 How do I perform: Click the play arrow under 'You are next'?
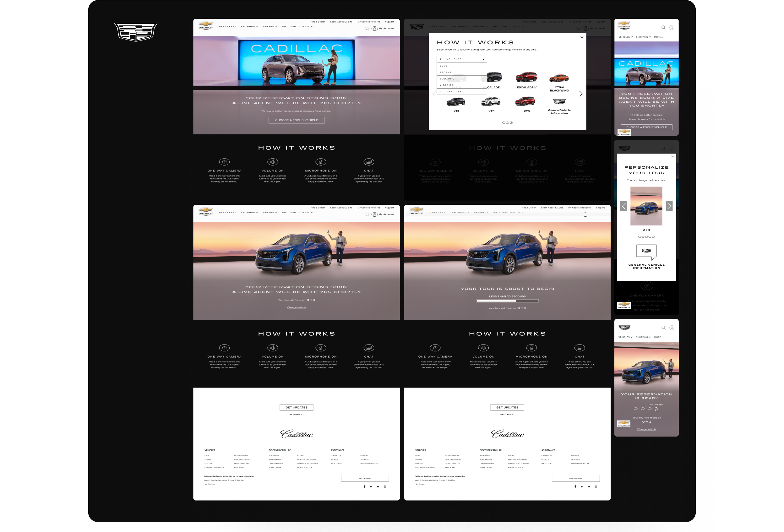tap(656, 409)
